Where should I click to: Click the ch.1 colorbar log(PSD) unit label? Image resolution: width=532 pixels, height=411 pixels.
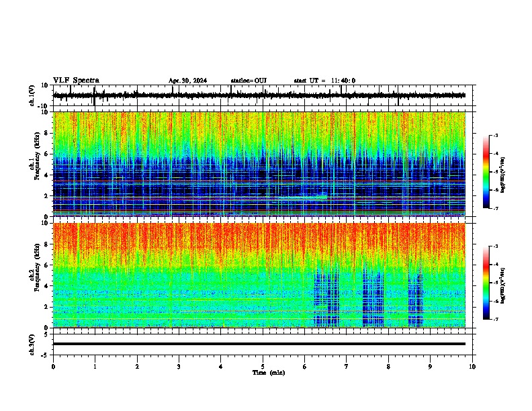(x=503, y=175)
